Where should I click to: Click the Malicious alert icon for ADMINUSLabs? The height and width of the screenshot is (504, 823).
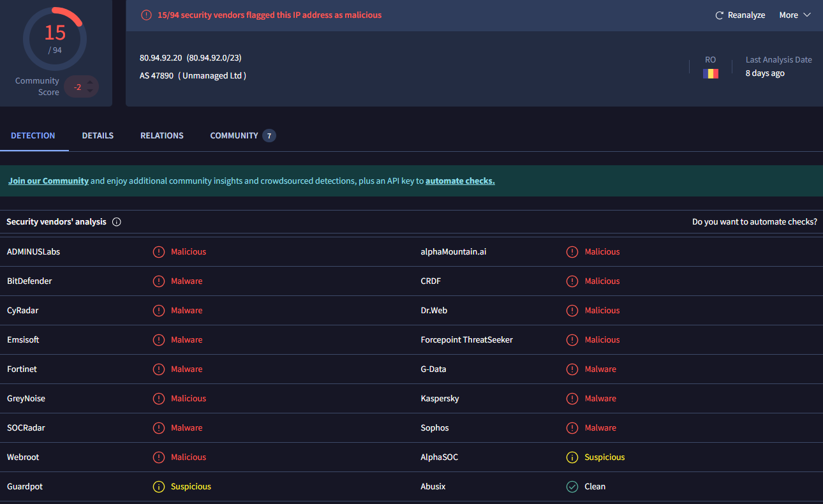(159, 252)
